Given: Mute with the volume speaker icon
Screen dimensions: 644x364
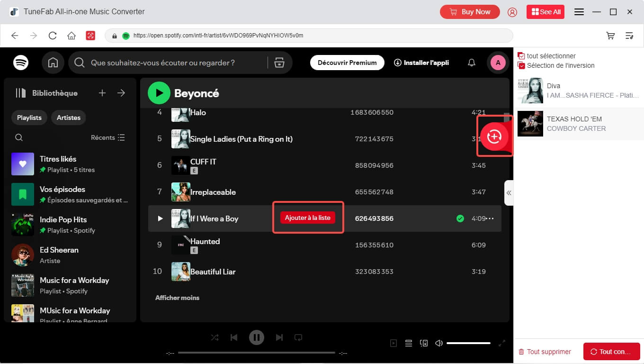Looking at the screenshot, I should (x=439, y=343).
